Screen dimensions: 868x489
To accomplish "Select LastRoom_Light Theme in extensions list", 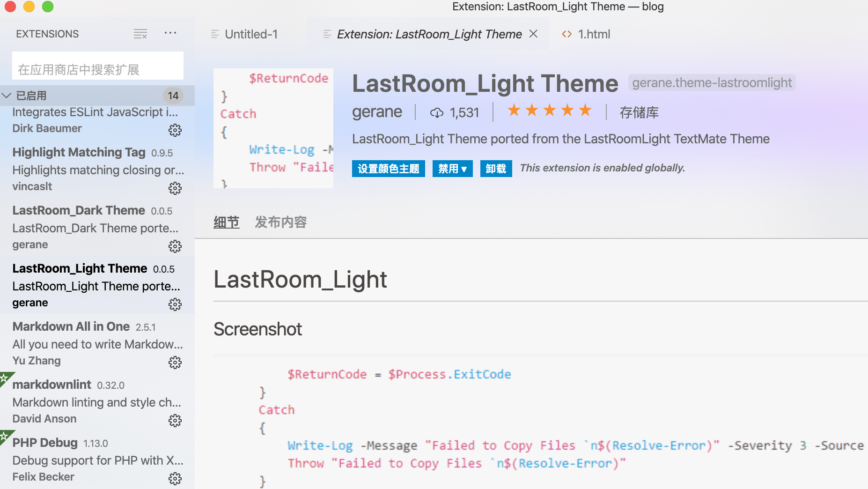I will point(97,285).
